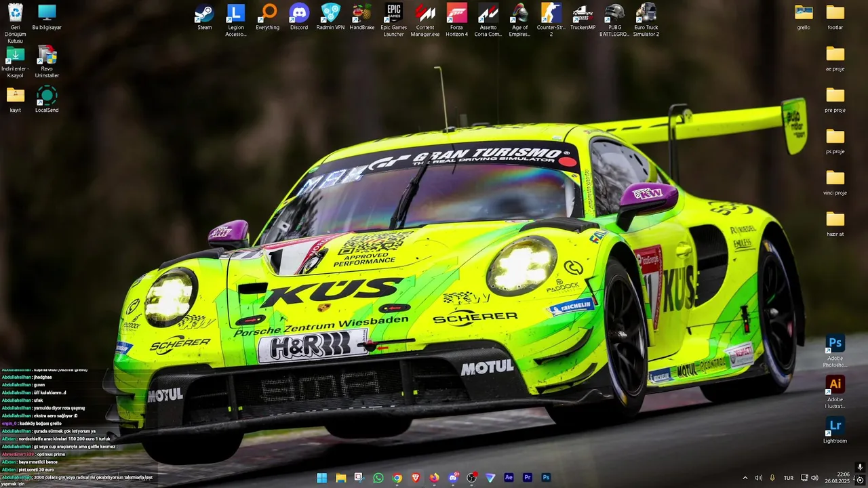Open the kayıt folder on the desktop

click(15, 99)
